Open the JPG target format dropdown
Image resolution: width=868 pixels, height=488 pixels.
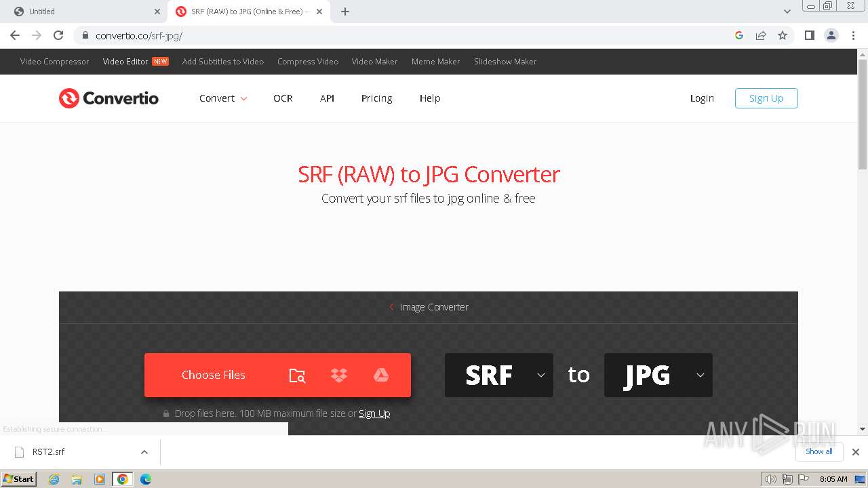click(658, 375)
